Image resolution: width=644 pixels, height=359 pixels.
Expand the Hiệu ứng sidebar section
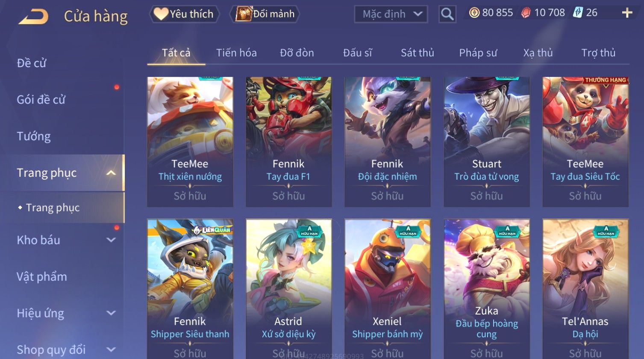[x=111, y=313]
